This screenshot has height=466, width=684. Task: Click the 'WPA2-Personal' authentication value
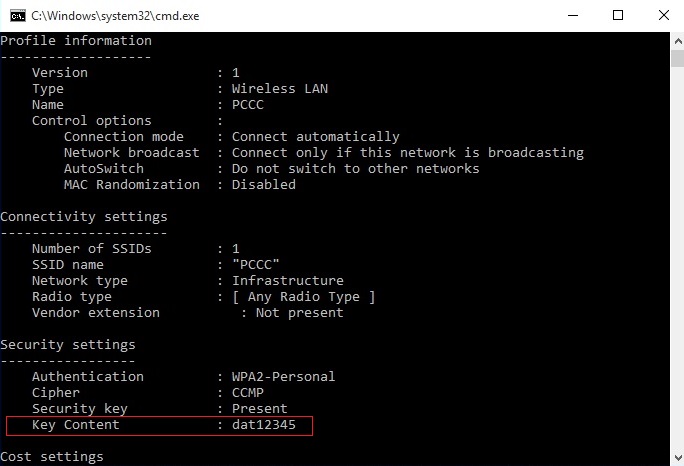(284, 377)
